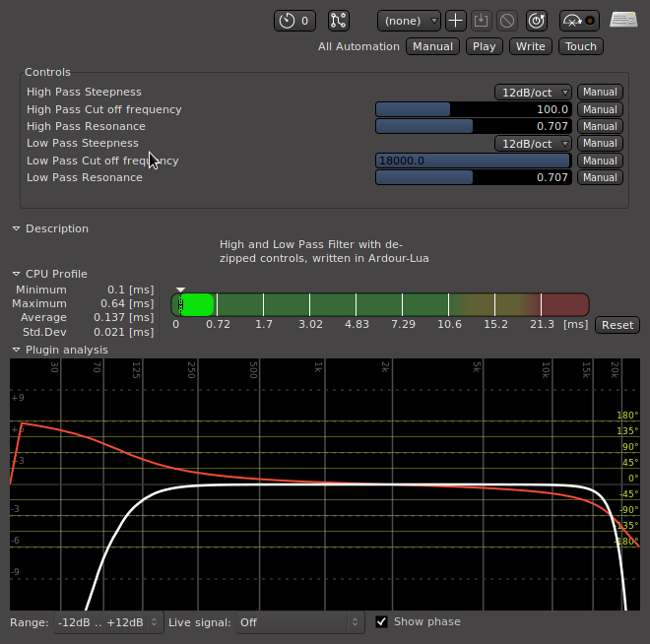Viewport: 650px width, 644px height.
Task: Click the plugin description text
Action: click(x=324, y=251)
